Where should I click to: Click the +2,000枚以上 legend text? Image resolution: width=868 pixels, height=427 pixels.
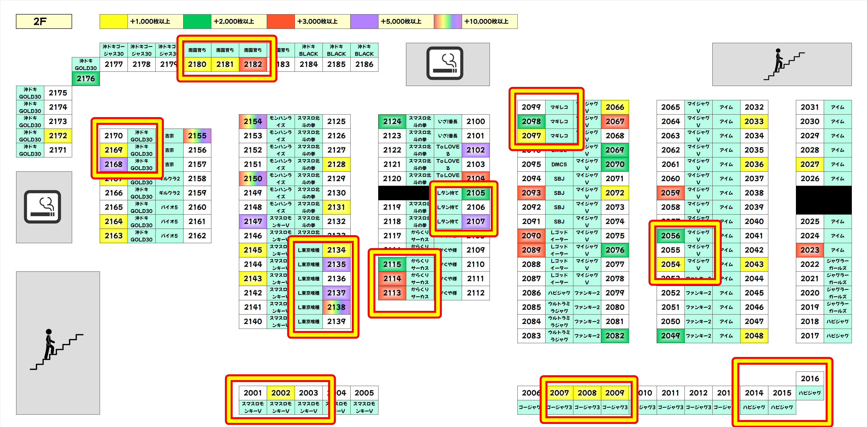[234, 21]
